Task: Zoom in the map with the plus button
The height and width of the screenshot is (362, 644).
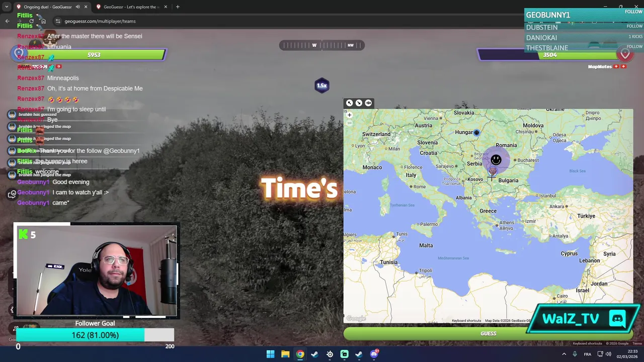Action: [350, 115]
